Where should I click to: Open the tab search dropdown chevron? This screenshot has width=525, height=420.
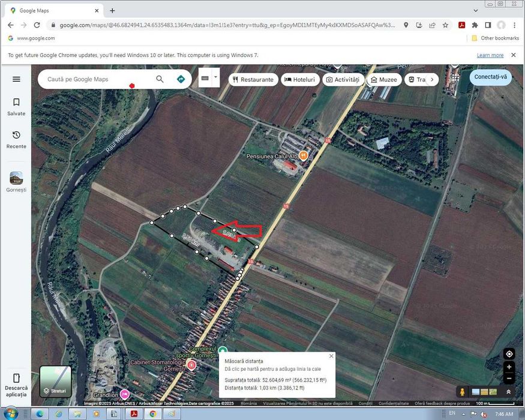tap(475, 11)
